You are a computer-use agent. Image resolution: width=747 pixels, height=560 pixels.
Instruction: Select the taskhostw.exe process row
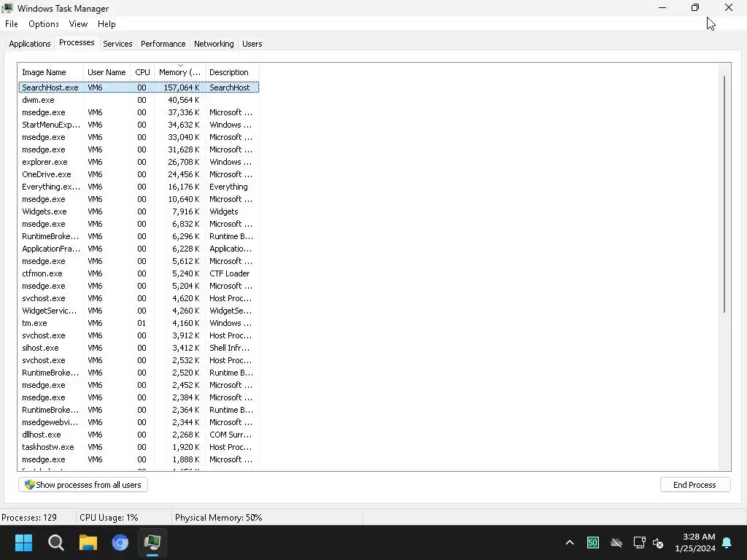click(139, 447)
